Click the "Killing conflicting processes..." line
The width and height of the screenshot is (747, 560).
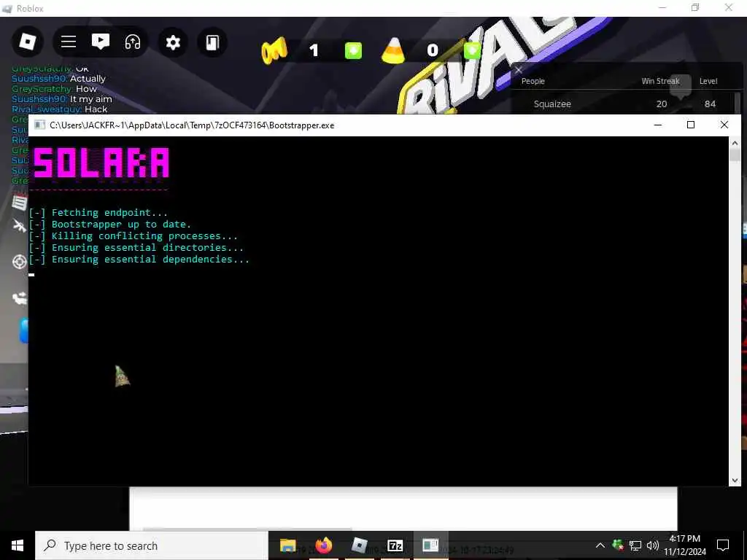tap(133, 236)
